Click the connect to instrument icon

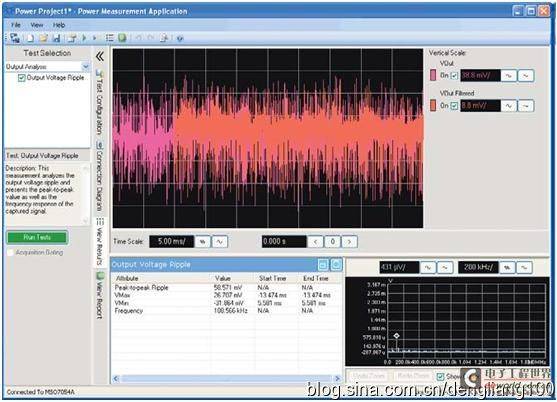click(x=15, y=38)
